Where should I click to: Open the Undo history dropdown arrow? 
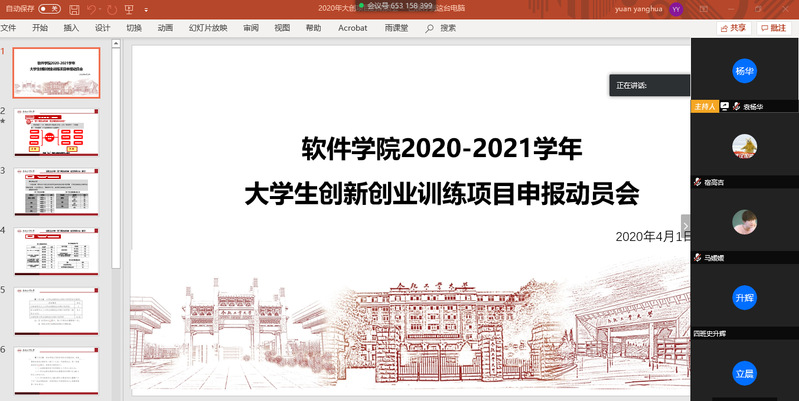click(x=102, y=9)
